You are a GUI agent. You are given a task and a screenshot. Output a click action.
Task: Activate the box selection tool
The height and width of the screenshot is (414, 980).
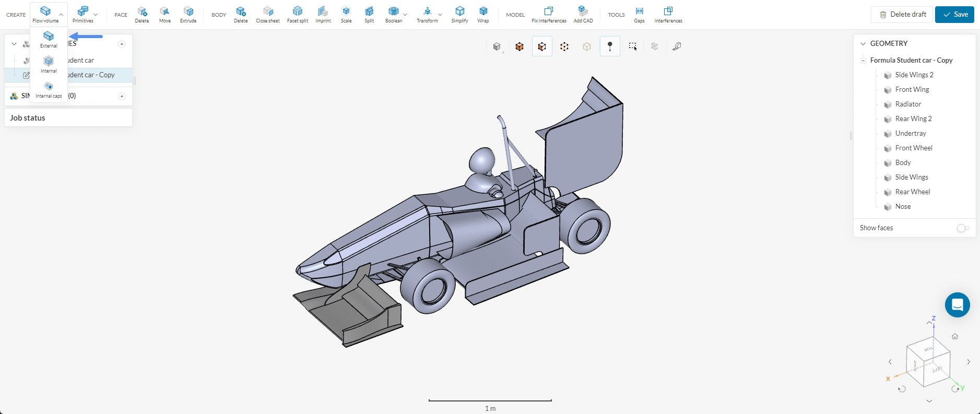tap(632, 46)
